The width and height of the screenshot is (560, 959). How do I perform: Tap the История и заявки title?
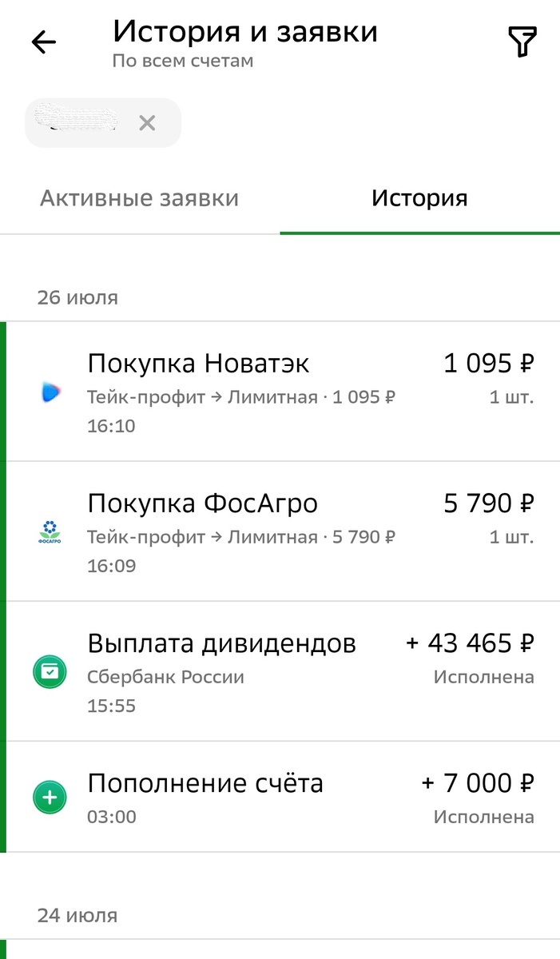click(x=245, y=30)
